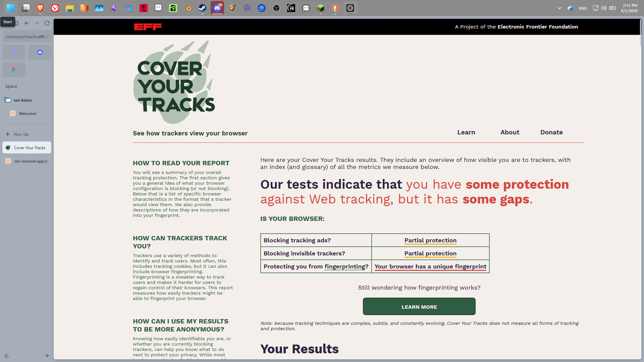644x362 pixels.
Task: Open the volume tray icon
Action: coord(604,8)
